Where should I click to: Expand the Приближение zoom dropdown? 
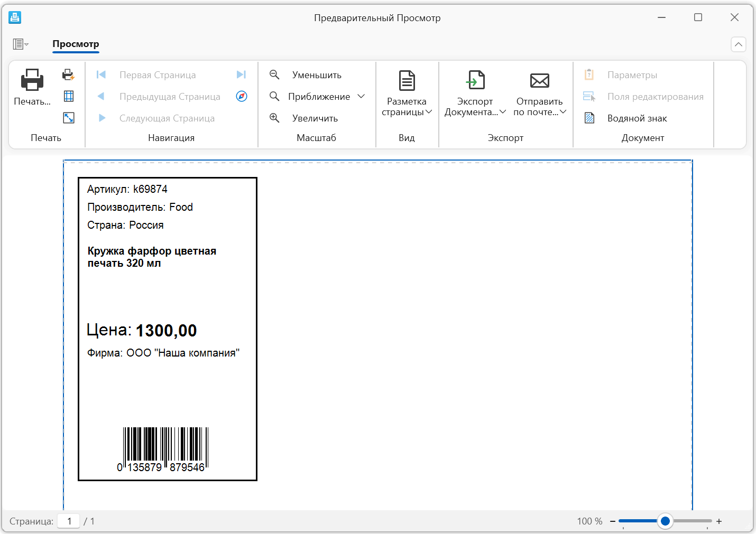click(361, 96)
